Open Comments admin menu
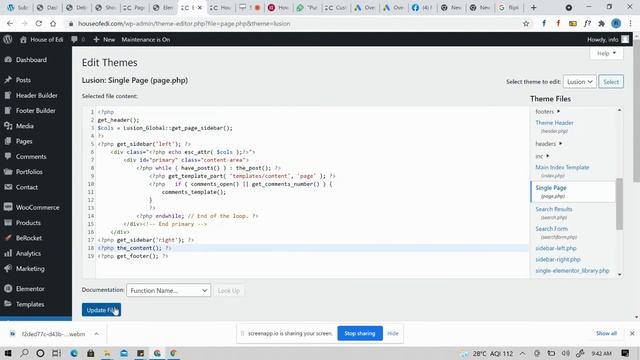640x360 pixels. (31, 157)
